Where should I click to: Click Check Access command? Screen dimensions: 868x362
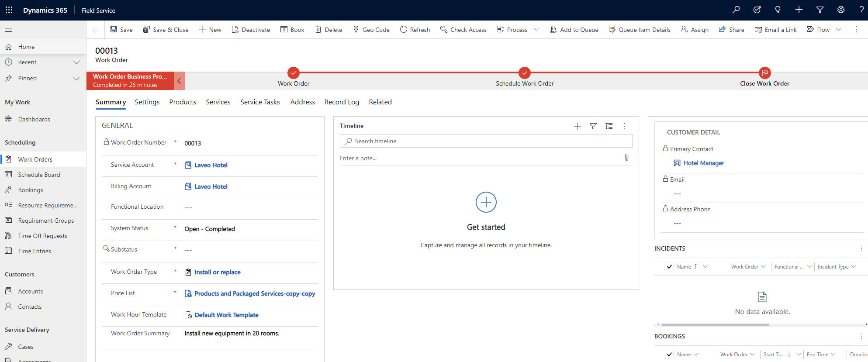463,30
